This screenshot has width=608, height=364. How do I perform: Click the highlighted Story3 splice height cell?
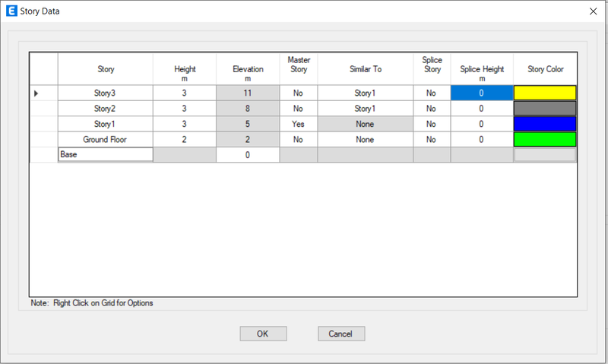coord(482,93)
